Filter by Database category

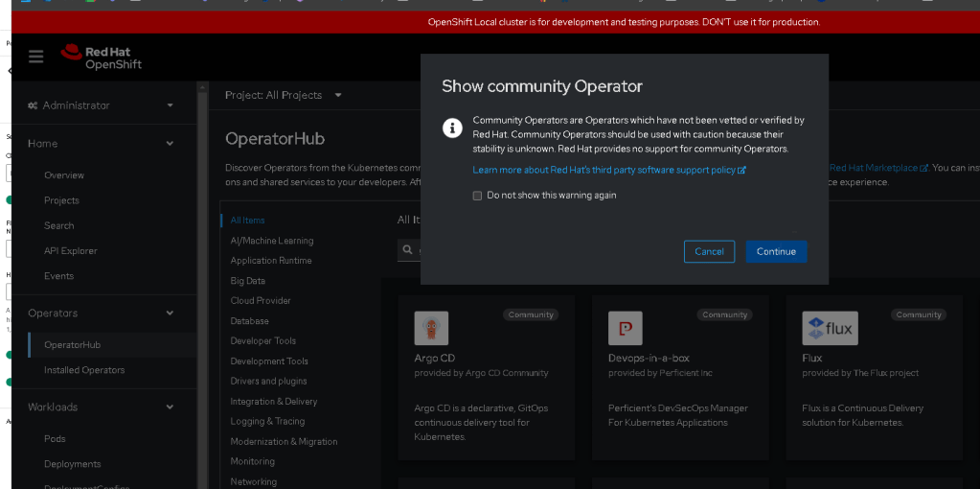[x=249, y=321]
